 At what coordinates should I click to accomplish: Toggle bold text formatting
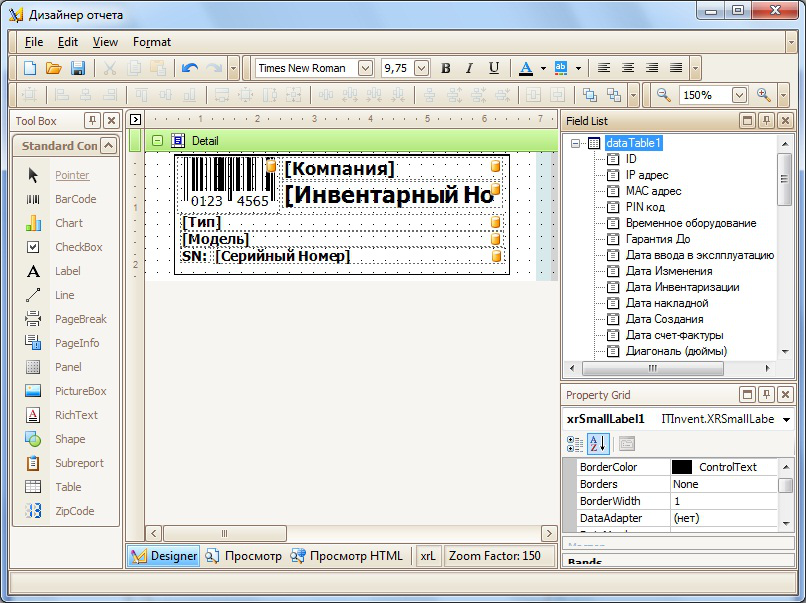445,68
